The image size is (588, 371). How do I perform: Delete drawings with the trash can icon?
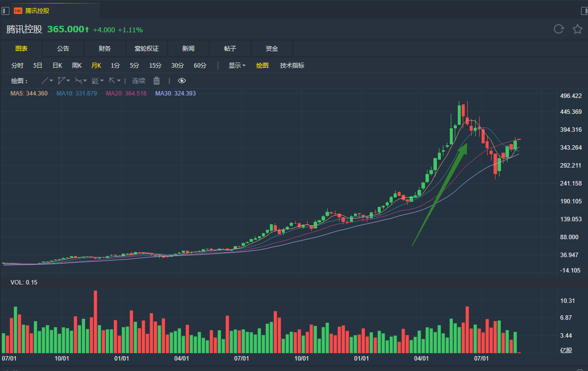click(x=157, y=81)
